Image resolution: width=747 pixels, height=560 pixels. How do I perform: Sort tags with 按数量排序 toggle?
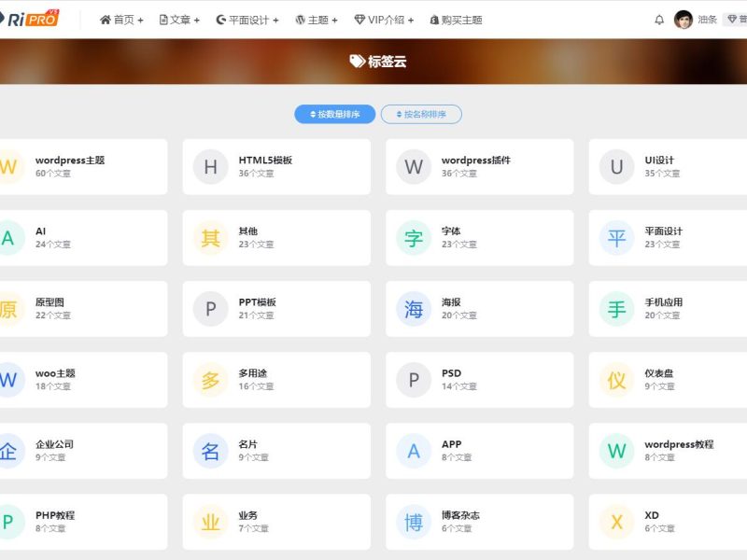[335, 114]
